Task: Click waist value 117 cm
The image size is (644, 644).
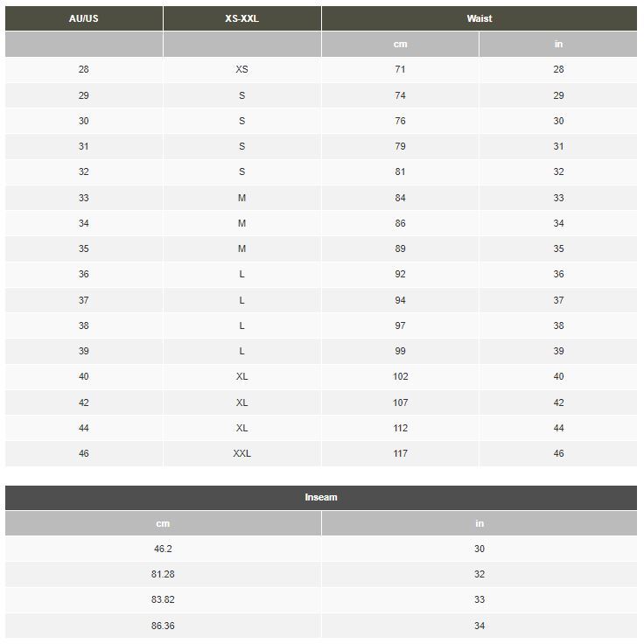Action: pyautogui.click(x=400, y=453)
